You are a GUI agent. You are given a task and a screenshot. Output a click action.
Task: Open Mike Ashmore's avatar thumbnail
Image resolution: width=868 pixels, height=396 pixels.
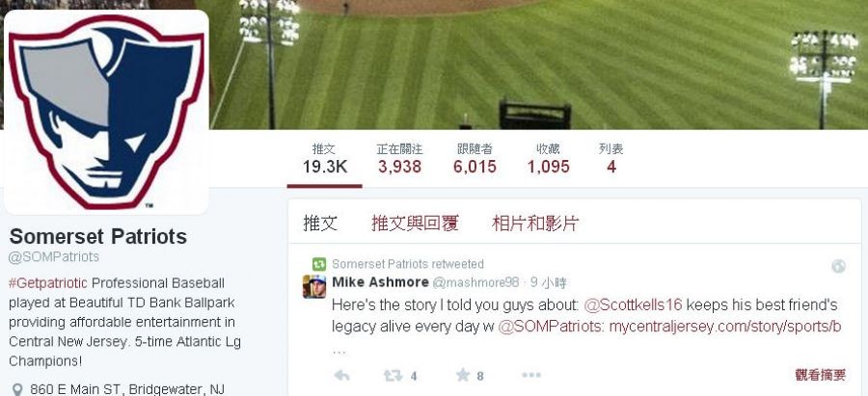(x=314, y=286)
